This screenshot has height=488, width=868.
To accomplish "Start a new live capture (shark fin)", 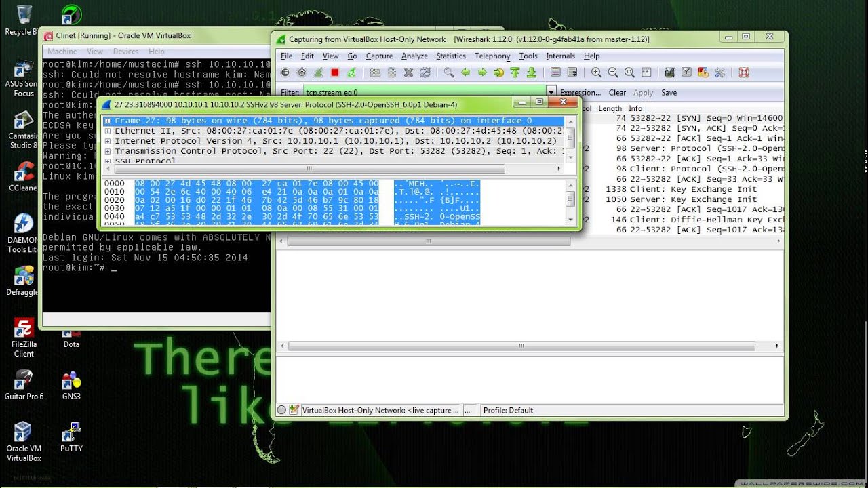I will [318, 73].
